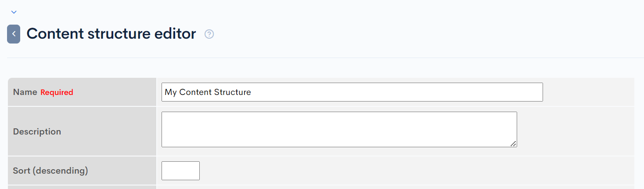Click the word "editor" in page title
This screenshot has height=189, width=644.
coord(174,34)
